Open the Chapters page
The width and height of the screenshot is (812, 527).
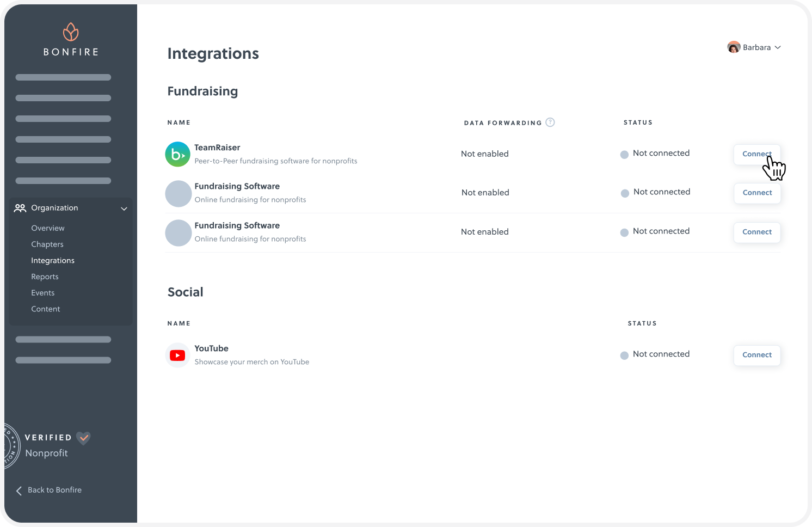click(x=47, y=244)
